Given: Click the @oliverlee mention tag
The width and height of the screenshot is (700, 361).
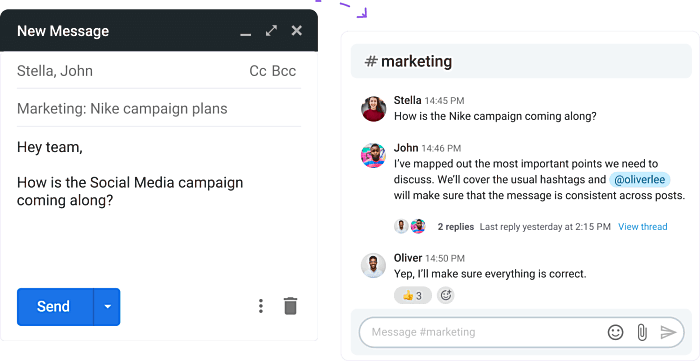Looking at the screenshot, I should [x=640, y=180].
